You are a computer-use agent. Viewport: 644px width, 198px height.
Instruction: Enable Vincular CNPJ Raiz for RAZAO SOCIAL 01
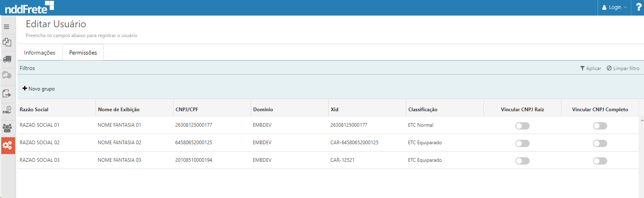522,126
